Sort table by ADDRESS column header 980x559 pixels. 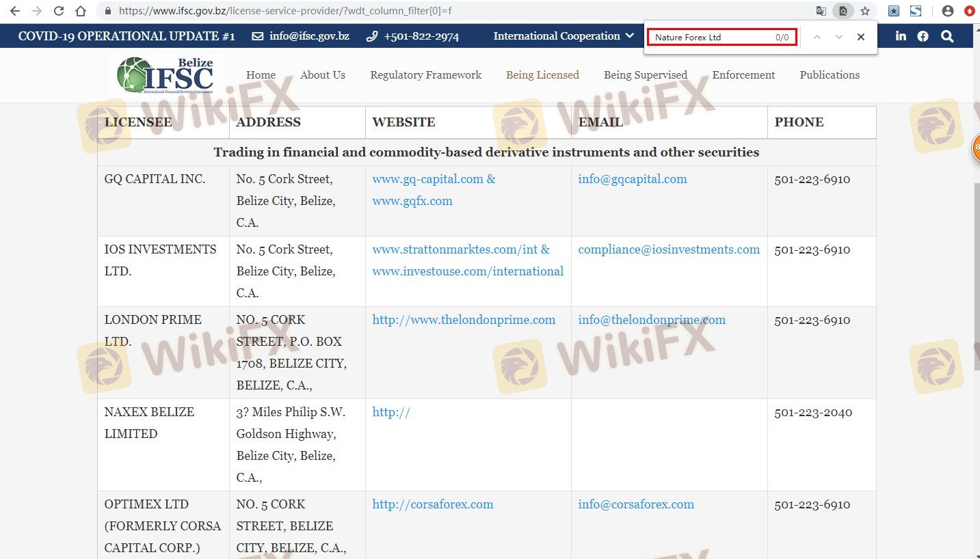pos(297,122)
